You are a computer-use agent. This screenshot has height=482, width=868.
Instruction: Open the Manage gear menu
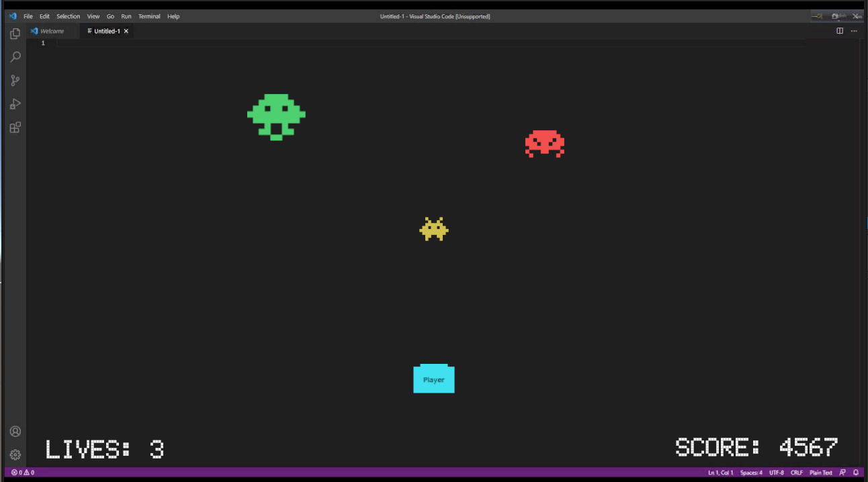tap(15, 454)
